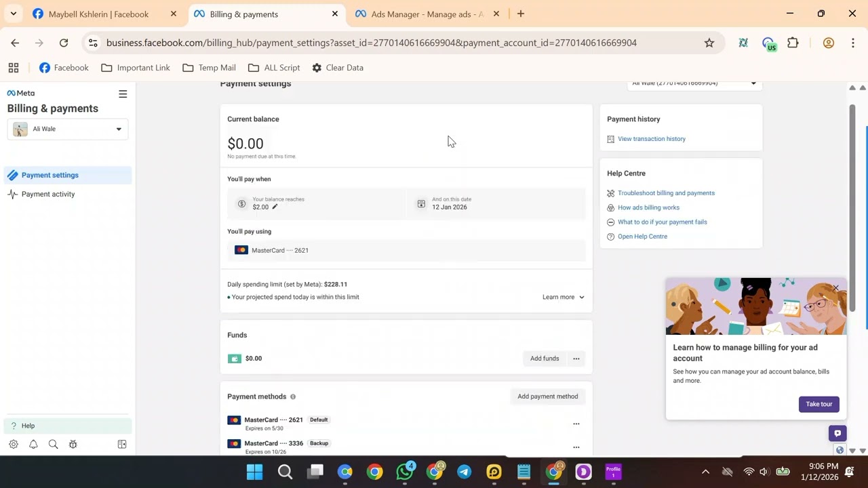
Task: Open Temp Mail bookmarks folder
Action: click(209, 68)
